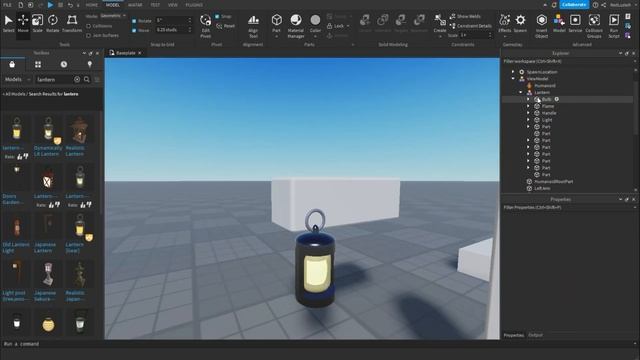The height and width of the screenshot is (360, 640).
Task: Open Insert Object dialog
Action: tap(541, 26)
